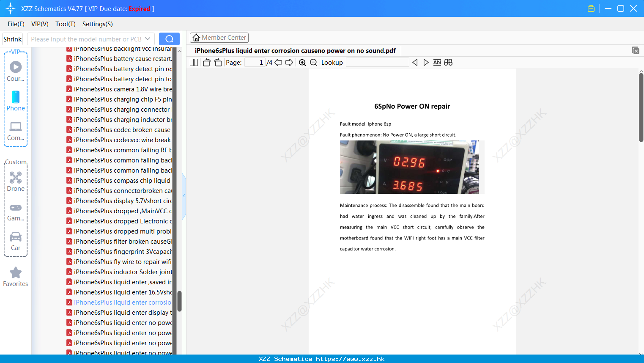Go to the next page arrow
The width and height of the screenshot is (644, 363).
coord(289,63)
